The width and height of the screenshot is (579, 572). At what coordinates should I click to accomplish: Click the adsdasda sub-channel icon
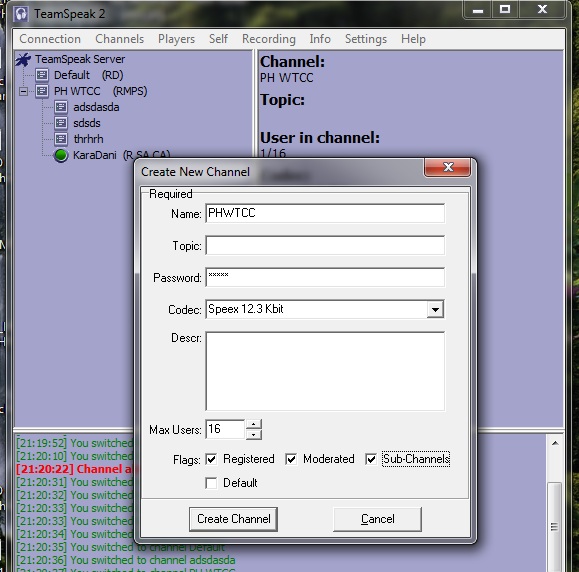61,107
